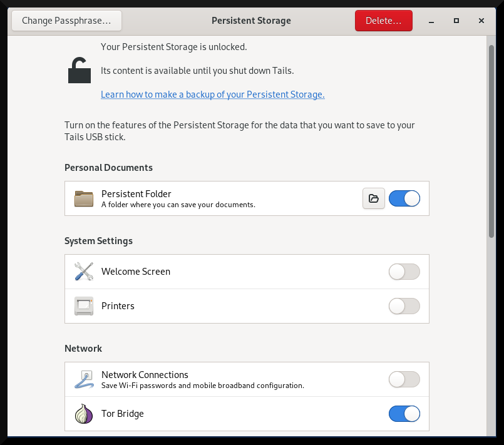
Task: Click the Network Connections cable icon
Action: coord(84,379)
